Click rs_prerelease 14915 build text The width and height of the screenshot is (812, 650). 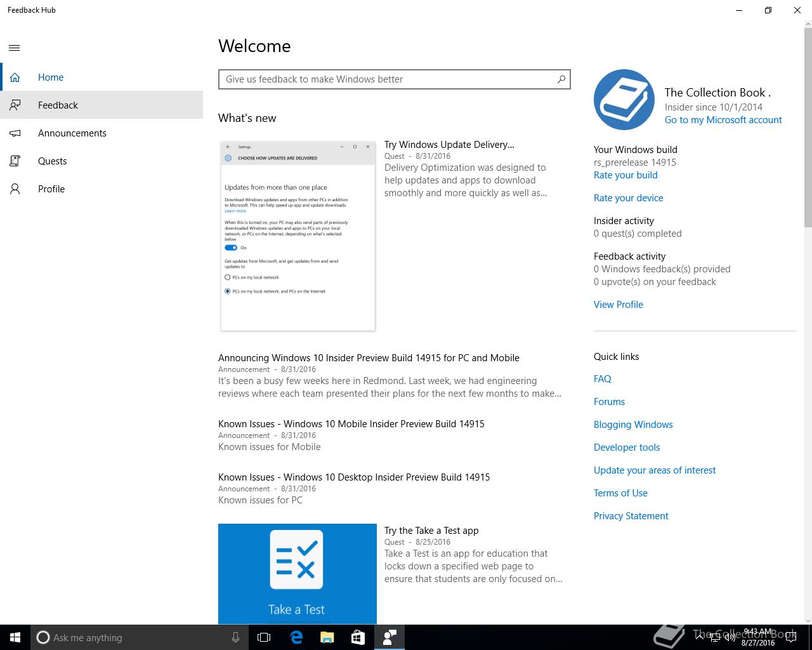pyautogui.click(x=635, y=162)
